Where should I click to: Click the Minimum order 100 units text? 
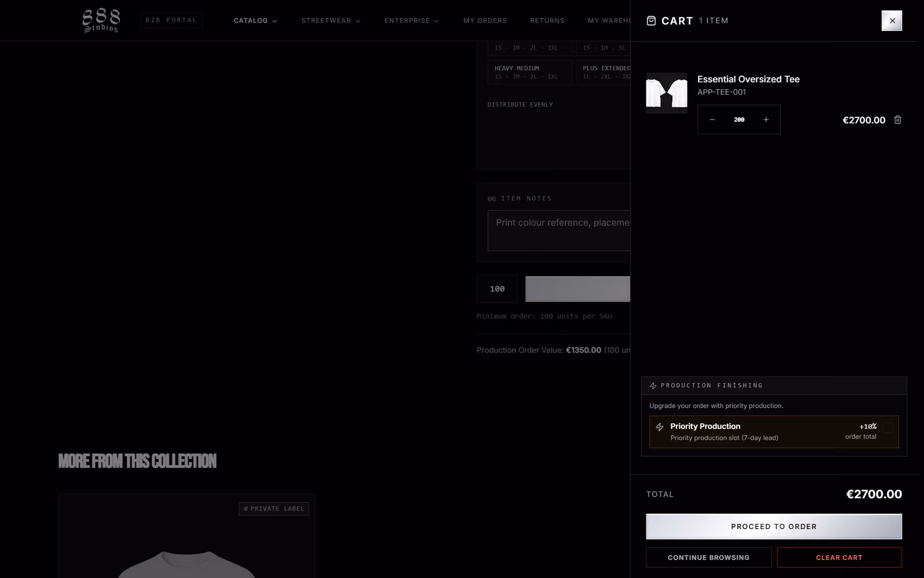pos(544,316)
